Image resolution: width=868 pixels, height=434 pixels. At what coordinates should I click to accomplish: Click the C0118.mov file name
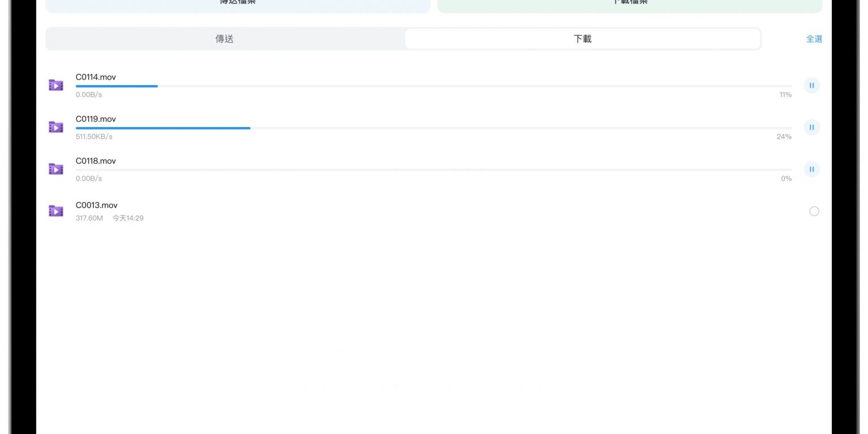point(96,161)
